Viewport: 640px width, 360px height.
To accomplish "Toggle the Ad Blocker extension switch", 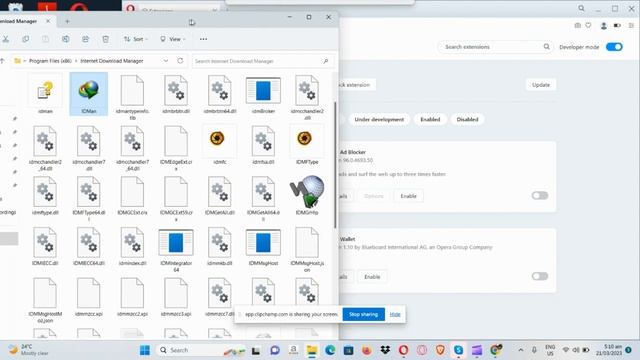I will point(540,196).
